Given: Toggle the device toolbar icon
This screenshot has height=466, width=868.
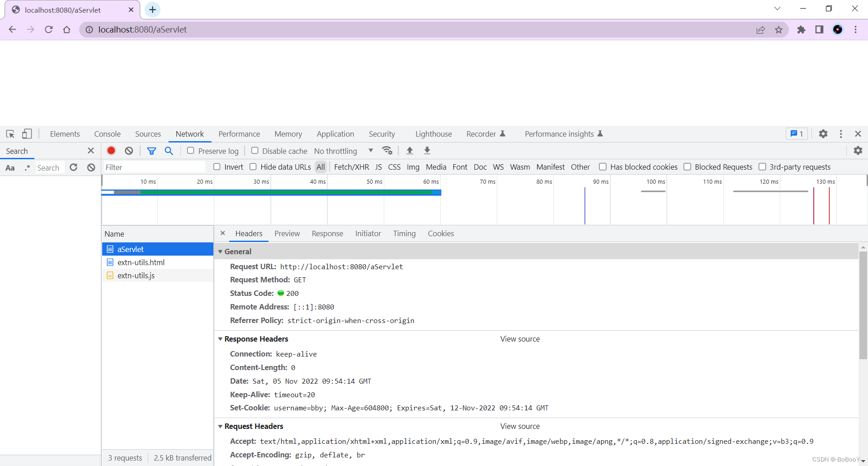Looking at the screenshot, I should (27, 134).
